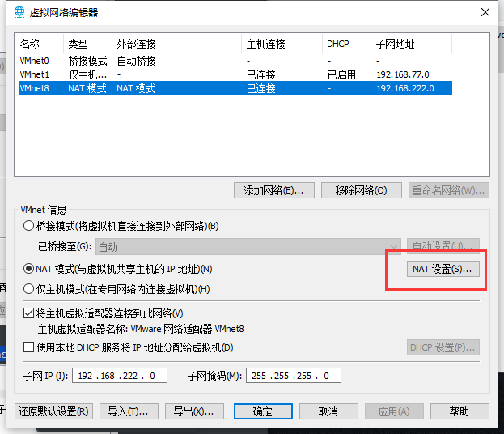Click subnet address 192.168.222.0 cell

pyautogui.click(x=405, y=88)
